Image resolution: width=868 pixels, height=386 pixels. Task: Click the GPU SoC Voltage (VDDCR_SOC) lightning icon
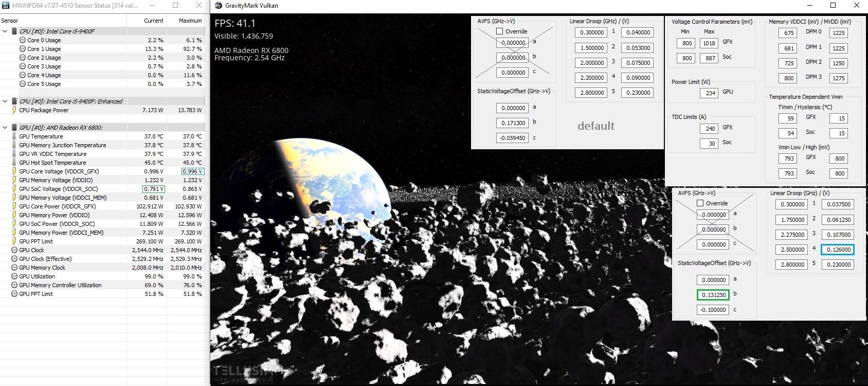[x=14, y=189]
